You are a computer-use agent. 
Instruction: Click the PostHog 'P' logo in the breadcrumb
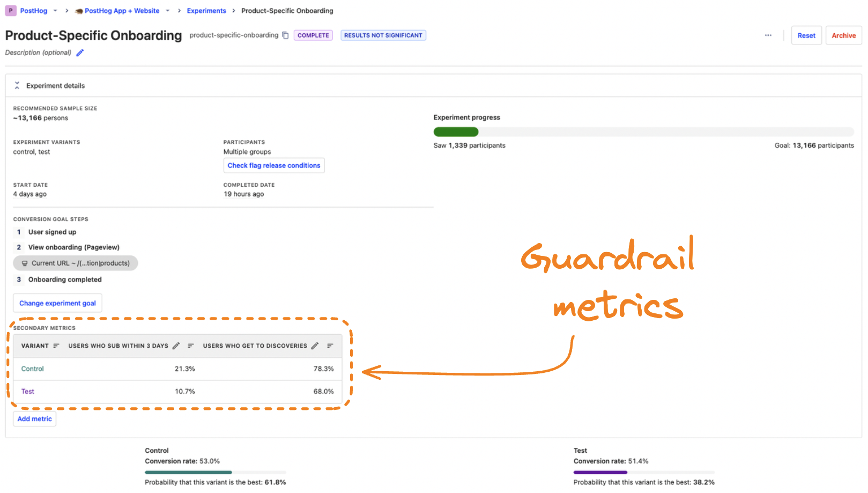click(11, 10)
